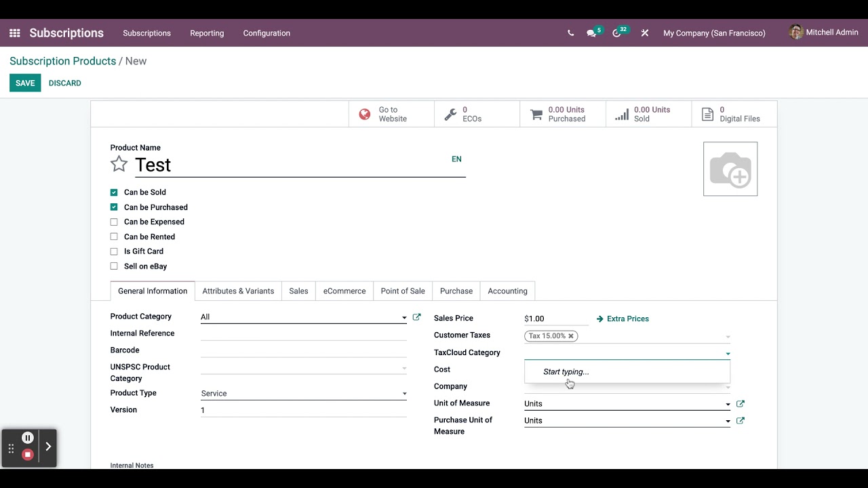The image size is (868, 488).
Task: Enable Can be Rented checkbox
Action: tap(114, 237)
